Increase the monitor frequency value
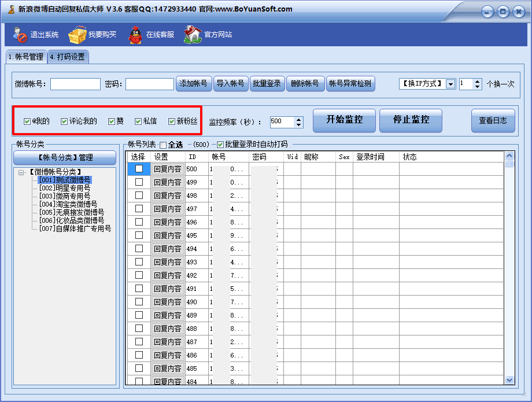 coord(298,119)
